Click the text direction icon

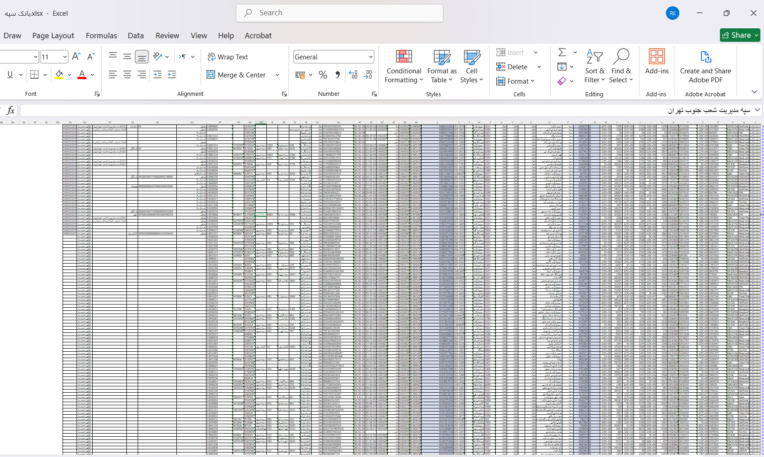coord(182,57)
